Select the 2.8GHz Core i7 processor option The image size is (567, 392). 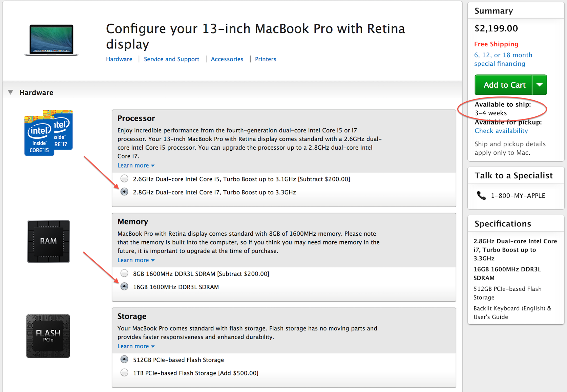(125, 192)
